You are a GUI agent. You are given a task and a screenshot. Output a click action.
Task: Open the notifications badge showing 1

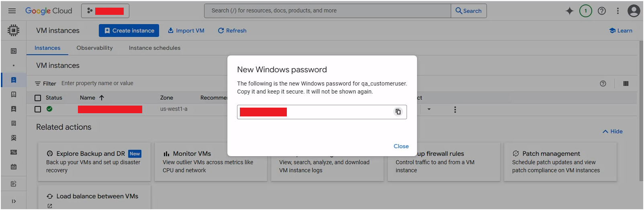coord(585,11)
